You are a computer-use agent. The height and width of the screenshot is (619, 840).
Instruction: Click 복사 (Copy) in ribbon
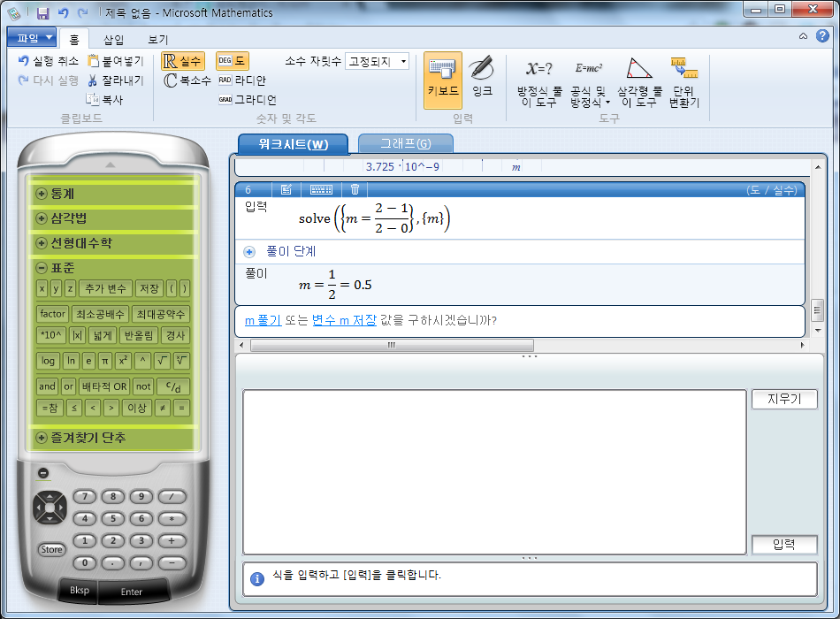click(105, 100)
